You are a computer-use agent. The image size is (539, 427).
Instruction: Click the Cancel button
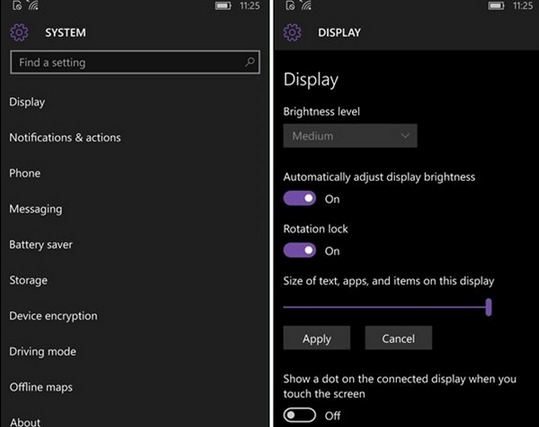398,338
